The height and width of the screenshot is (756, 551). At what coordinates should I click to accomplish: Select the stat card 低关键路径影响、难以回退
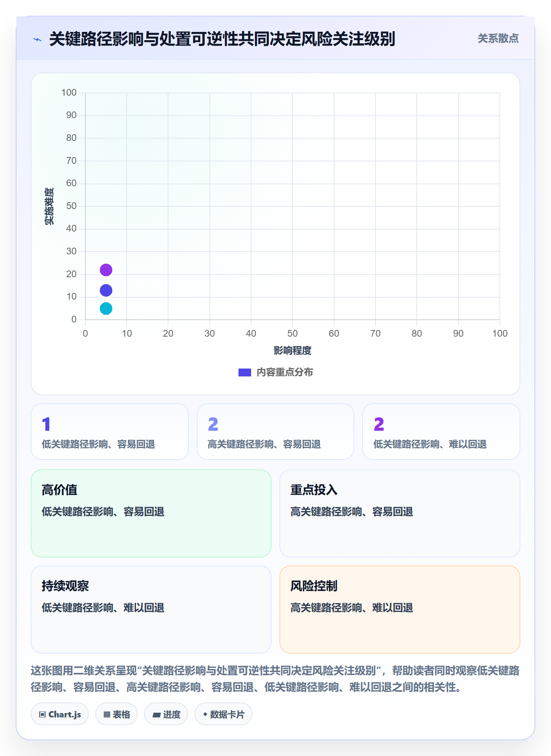pyautogui.click(x=441, y=432)
